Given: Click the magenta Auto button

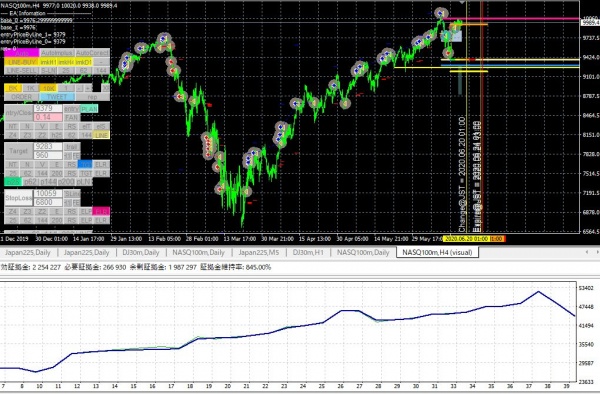Looking at the screenshot, I should pyautogui.click(x=22, y=52).
